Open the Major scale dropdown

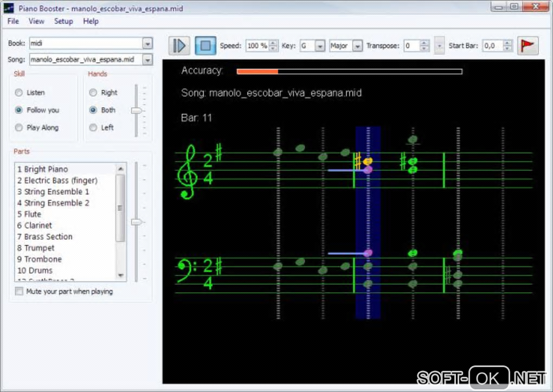(x=357, y=46)
